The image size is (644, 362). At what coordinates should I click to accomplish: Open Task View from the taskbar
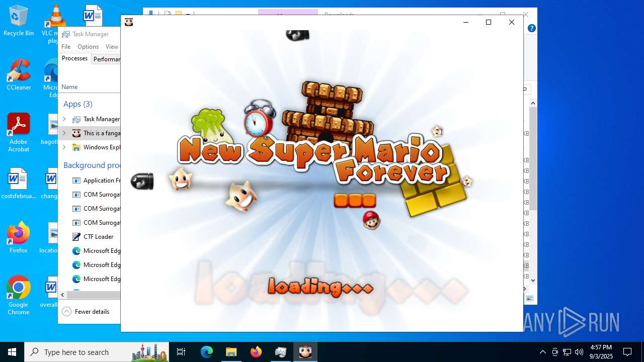pyautogui.click(x=181, y=352)
